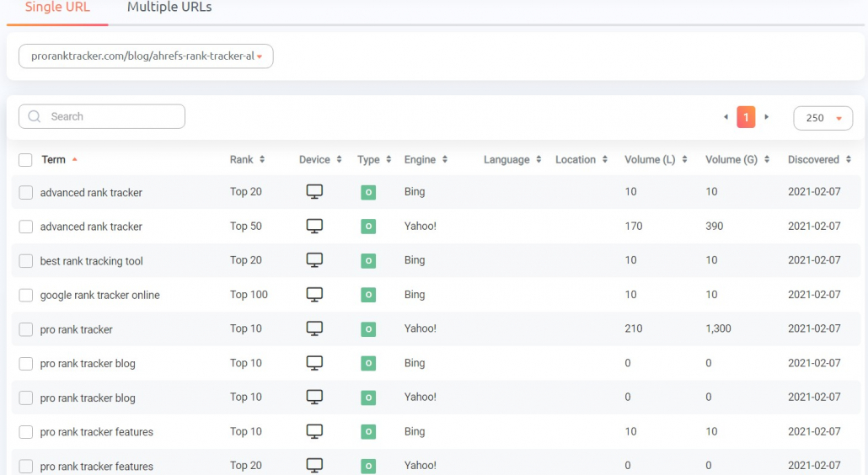Click green type icon in pro rank tracker row

point(368,329)
